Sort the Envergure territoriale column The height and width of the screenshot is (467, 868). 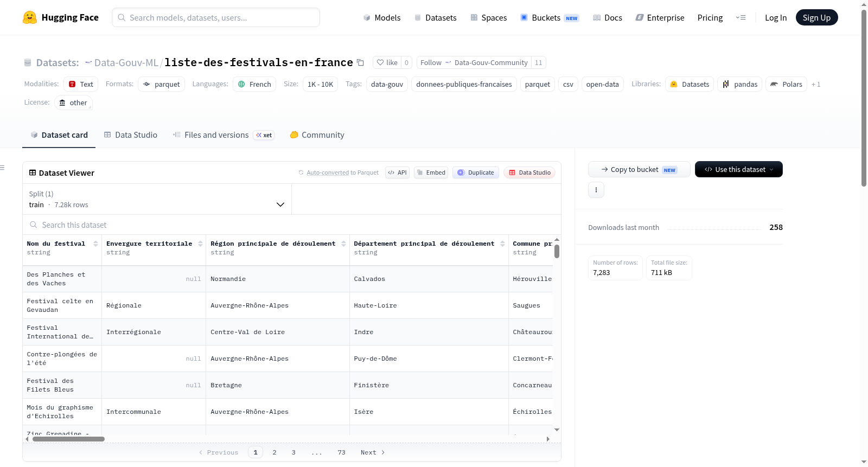[200, 244]
